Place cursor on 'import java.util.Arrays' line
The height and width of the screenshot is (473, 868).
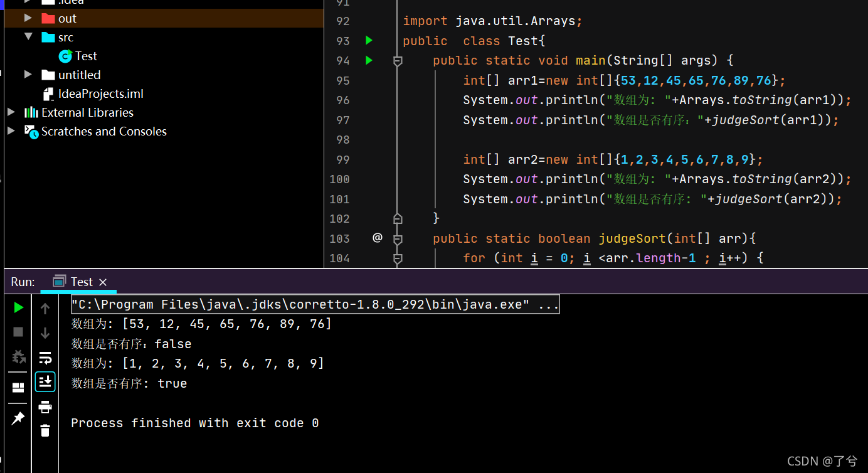(x=493, y=21)
